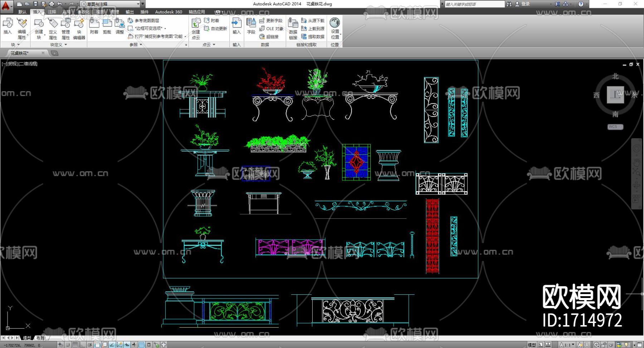Expand the Point Cloud (点云) panel
Screen dimensions: 644x348
(x=209, y=45)
